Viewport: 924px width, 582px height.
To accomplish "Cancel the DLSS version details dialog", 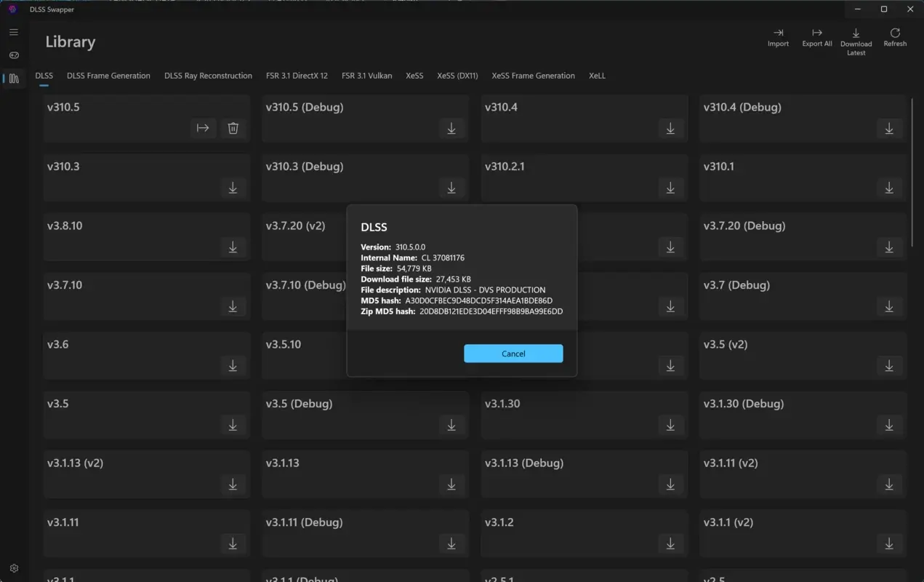I will coord(513,354).
